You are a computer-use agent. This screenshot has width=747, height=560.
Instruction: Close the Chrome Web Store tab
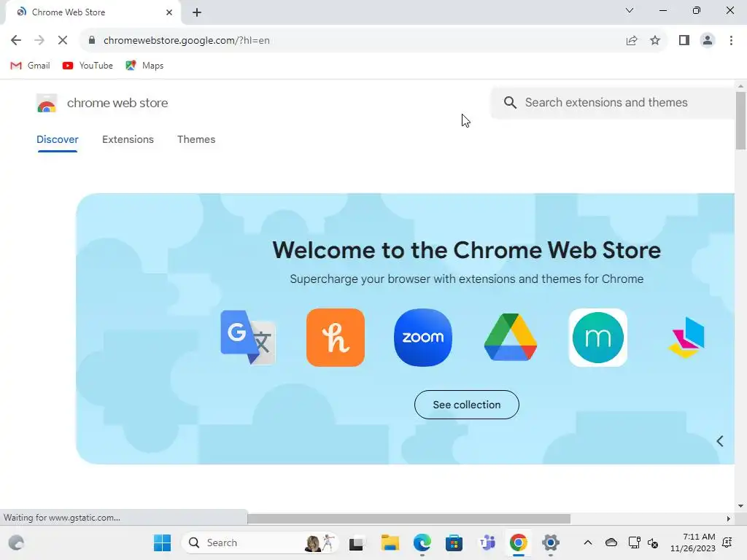[169, 12]
